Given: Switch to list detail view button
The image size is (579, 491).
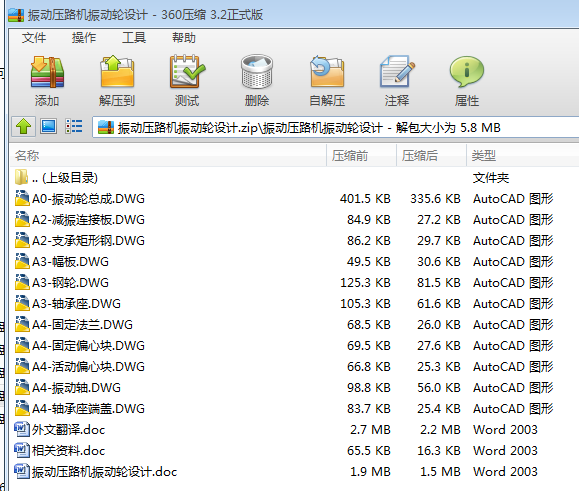Looking at the screenshot, I should click(74, 126).
